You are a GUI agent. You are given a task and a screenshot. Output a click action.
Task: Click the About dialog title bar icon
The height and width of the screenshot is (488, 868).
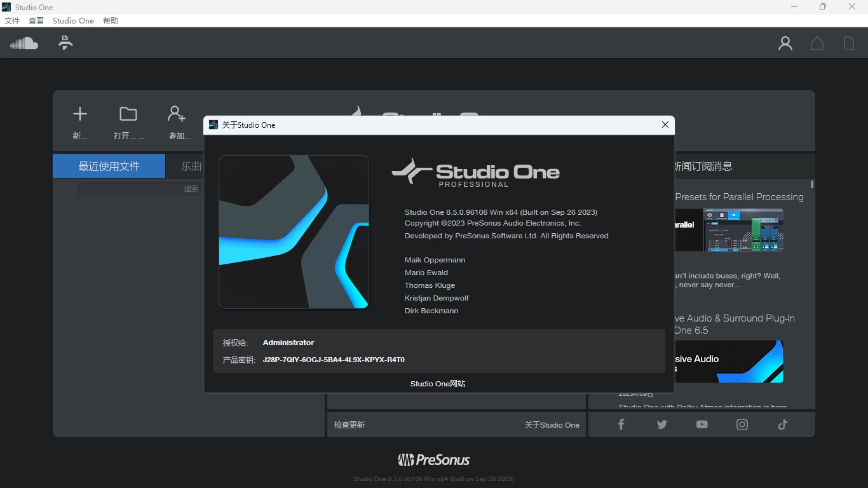[x=214, y=125]
